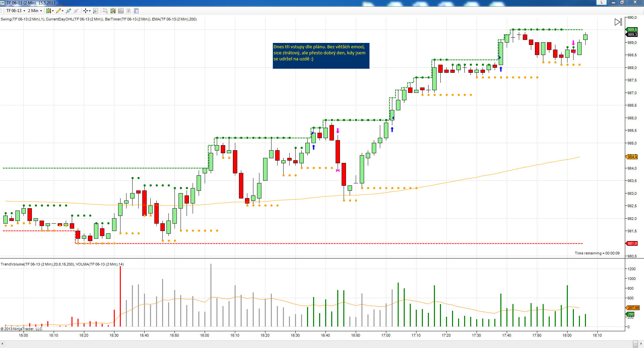Image resolution: width=644 pixels, height=348 pixels.
Task: Click the chart window title icon
Action: coord(3,3)
